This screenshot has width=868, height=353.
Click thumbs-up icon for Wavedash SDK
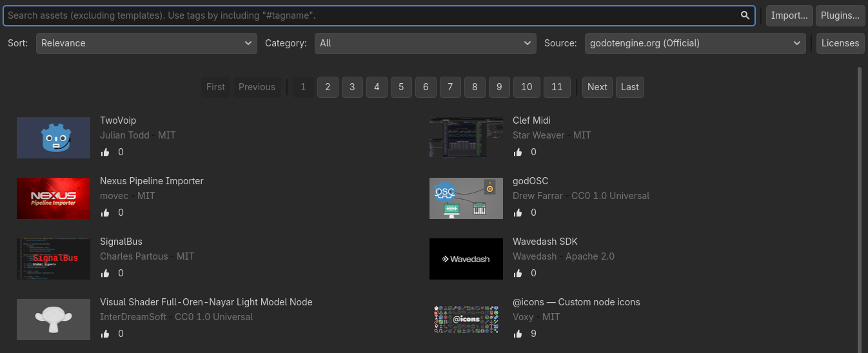(x=518, y=274)
